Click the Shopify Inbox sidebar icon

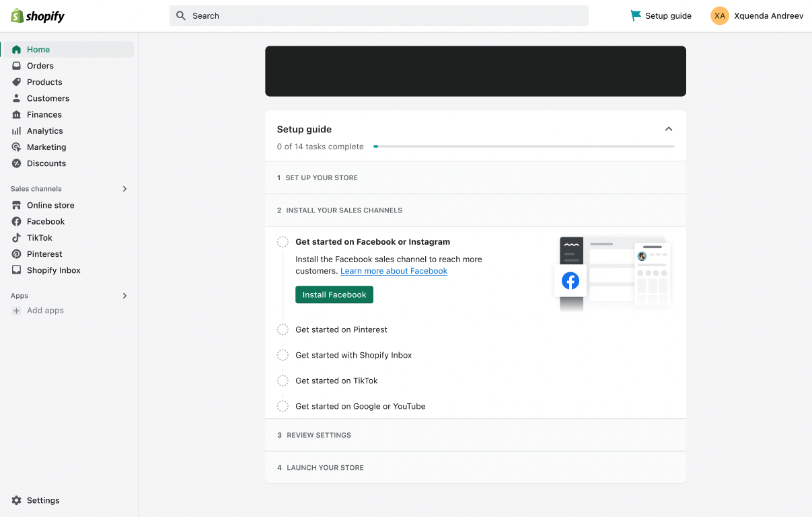click(17, 270)
